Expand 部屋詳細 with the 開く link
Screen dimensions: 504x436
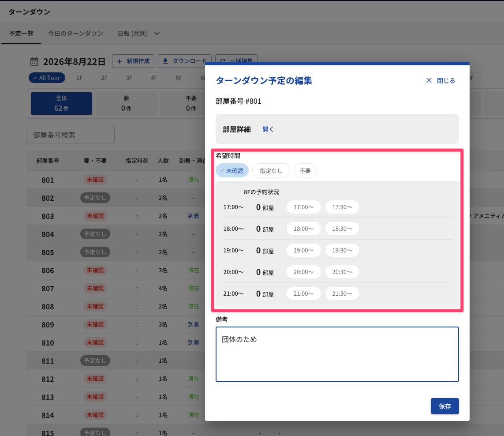pyautogui.click(x=268, y=129)
